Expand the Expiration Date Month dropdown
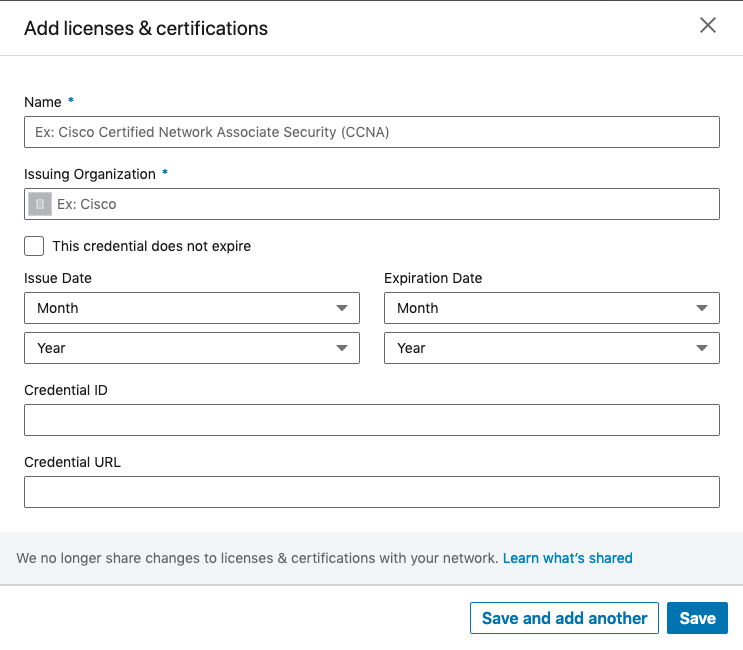This screenshot has width=743, height=650. click(551, 308)
